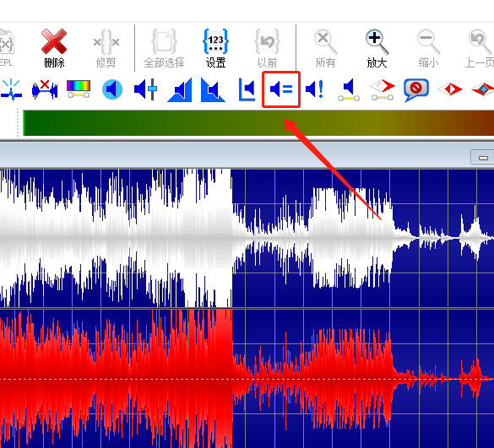The image size is (494, 448).
Task: Select the speaker with corner bracket icon
Action: tap(247, 89)
